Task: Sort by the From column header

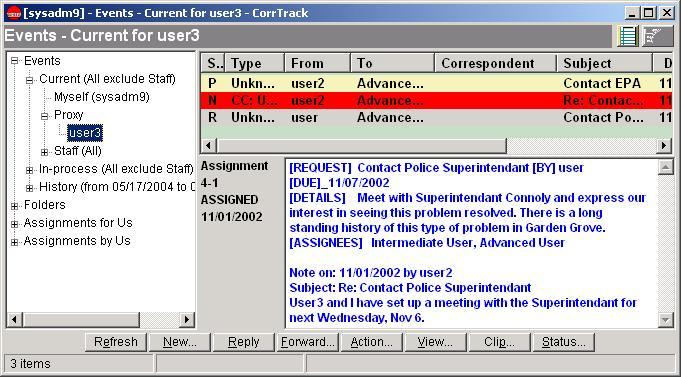Action: (x=317, y=63)
